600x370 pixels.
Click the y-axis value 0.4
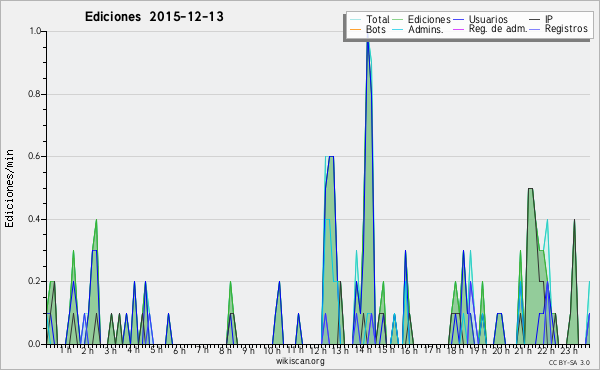click(35, 219)
